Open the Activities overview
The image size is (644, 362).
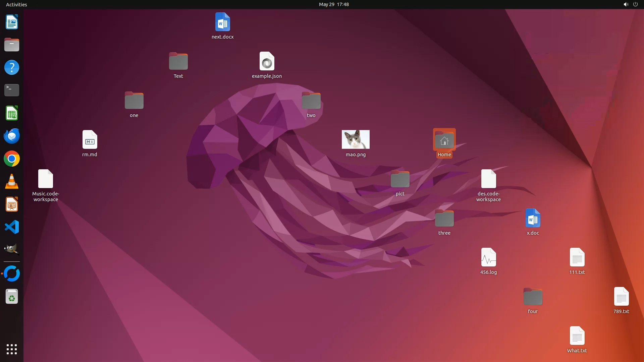tap(16, 4)
